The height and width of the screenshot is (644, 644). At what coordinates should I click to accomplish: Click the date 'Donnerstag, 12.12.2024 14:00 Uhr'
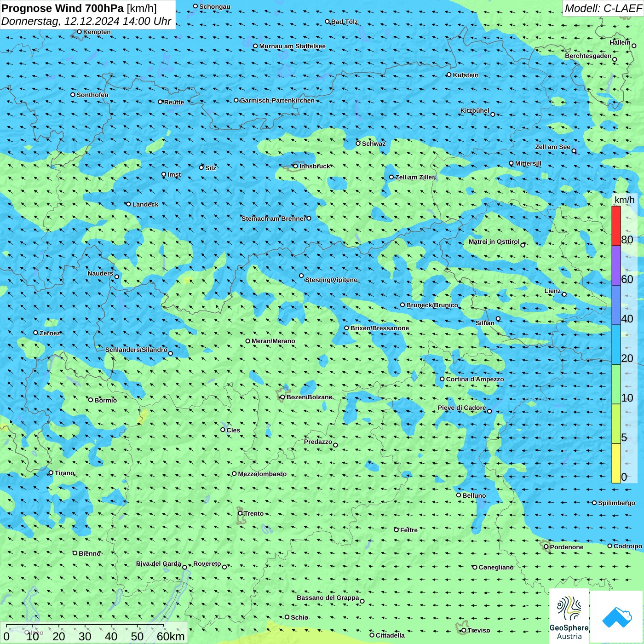coord(86,21)
